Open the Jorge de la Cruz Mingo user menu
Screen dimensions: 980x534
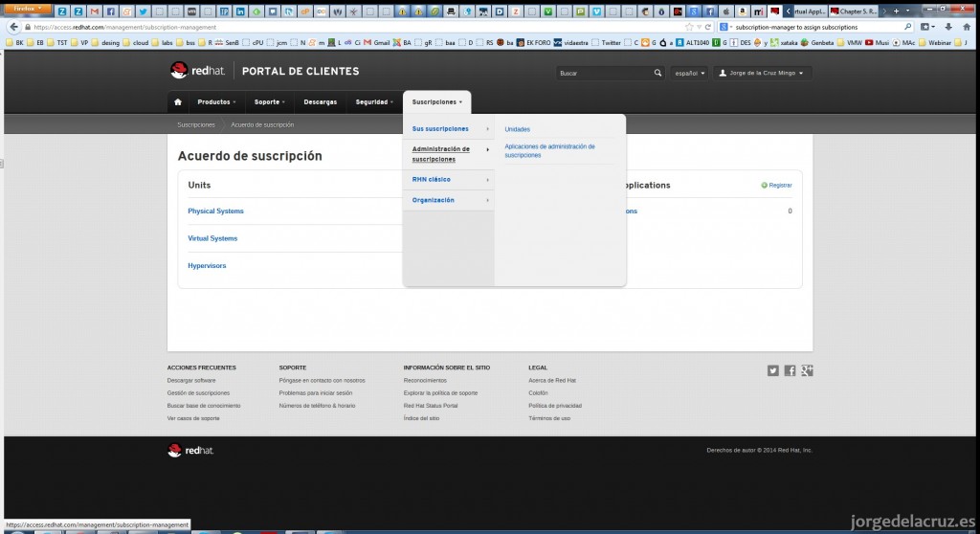pyautogui.click(x=761, y=73)
